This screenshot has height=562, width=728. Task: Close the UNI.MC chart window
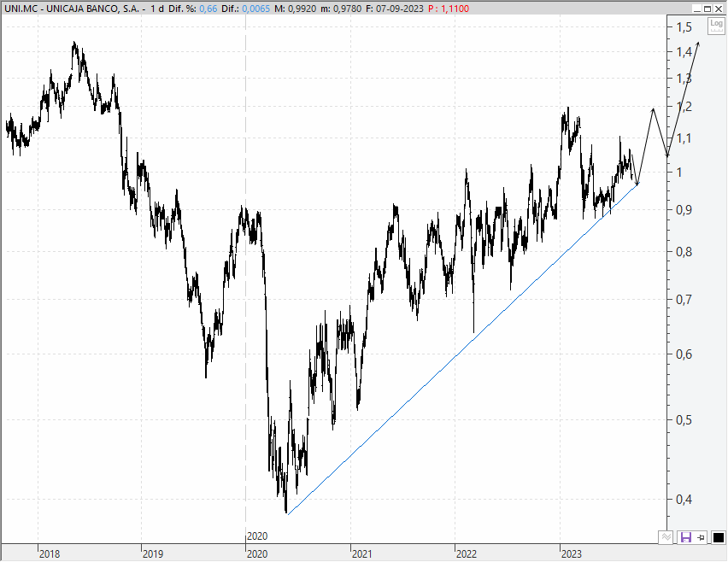click(x=719, y=9)
